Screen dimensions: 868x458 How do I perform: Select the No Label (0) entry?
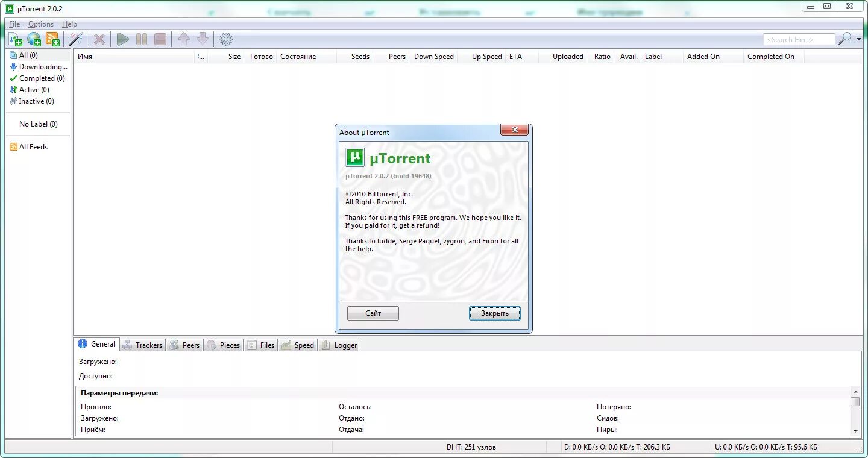pyautogui.click(x=39, y=124)
